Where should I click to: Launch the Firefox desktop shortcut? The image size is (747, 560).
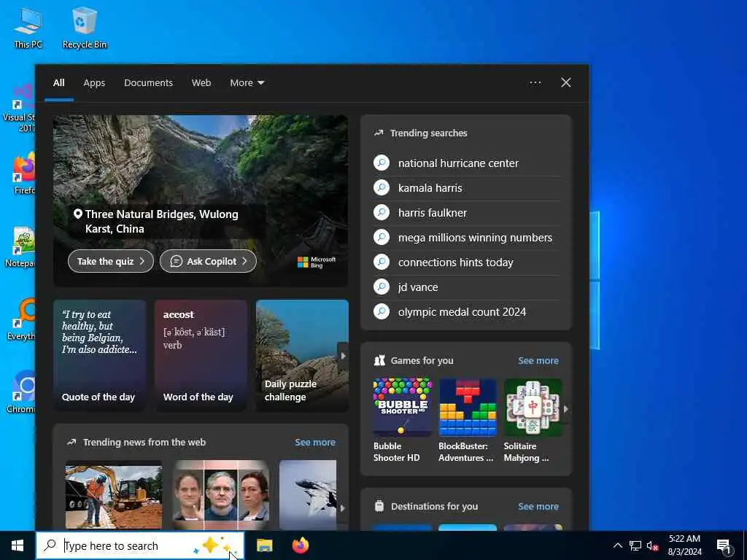(23, 174)
